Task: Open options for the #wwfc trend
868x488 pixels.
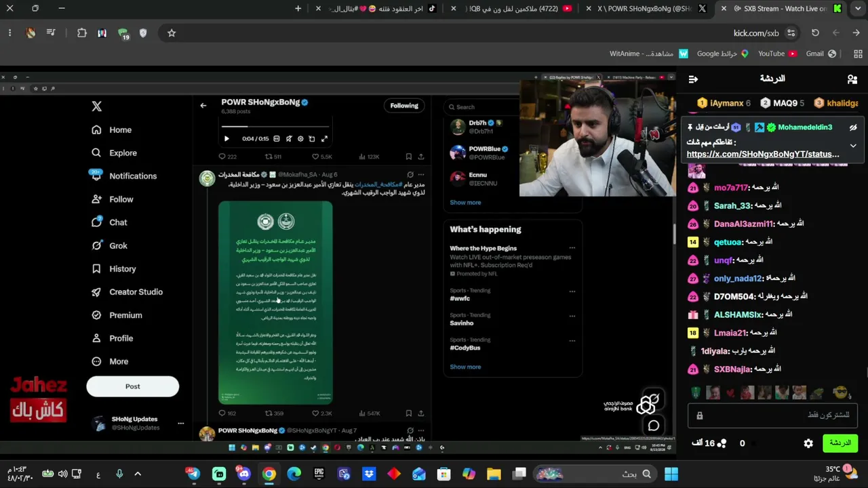Action: (x=572, y=291)
